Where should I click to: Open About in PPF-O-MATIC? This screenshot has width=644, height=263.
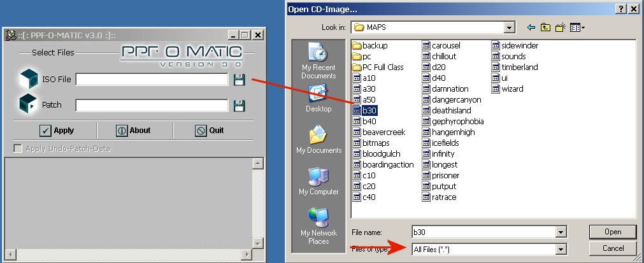coord(133,131)
